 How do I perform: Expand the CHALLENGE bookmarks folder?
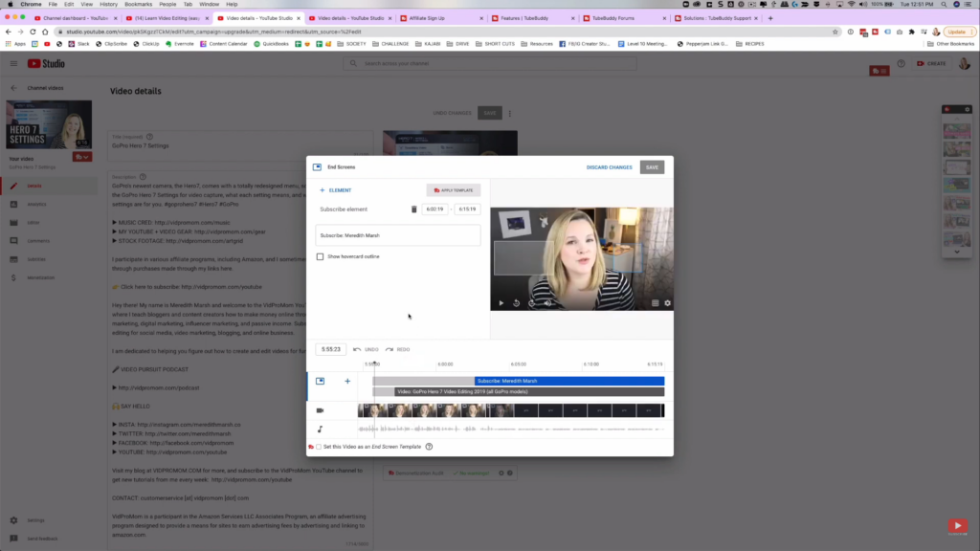click(x=390, y=44)
